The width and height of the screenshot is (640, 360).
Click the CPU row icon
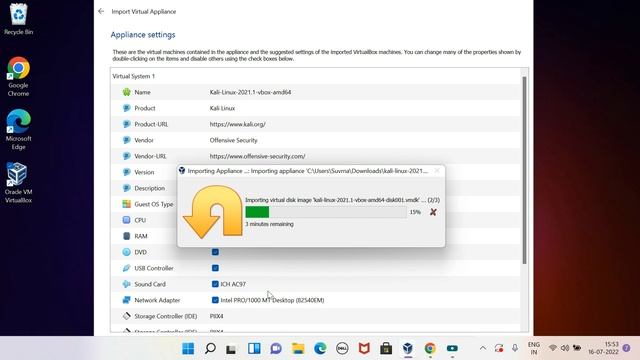coord(127,220)
